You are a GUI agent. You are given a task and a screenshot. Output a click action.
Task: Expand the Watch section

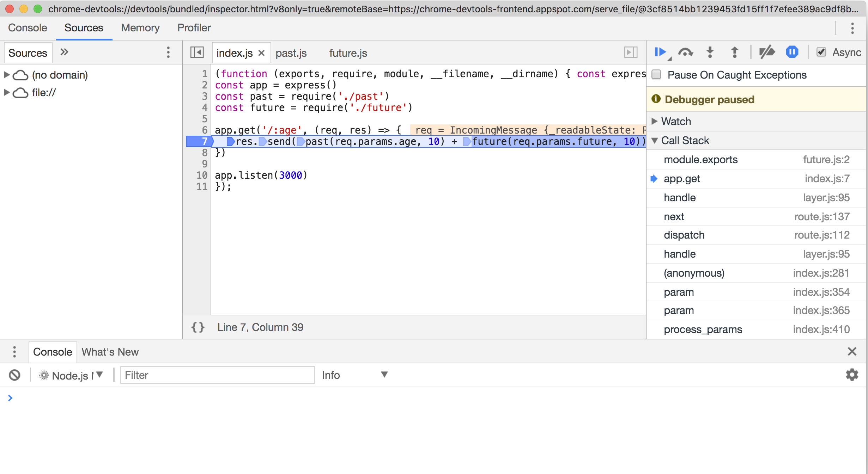(655, 121)
